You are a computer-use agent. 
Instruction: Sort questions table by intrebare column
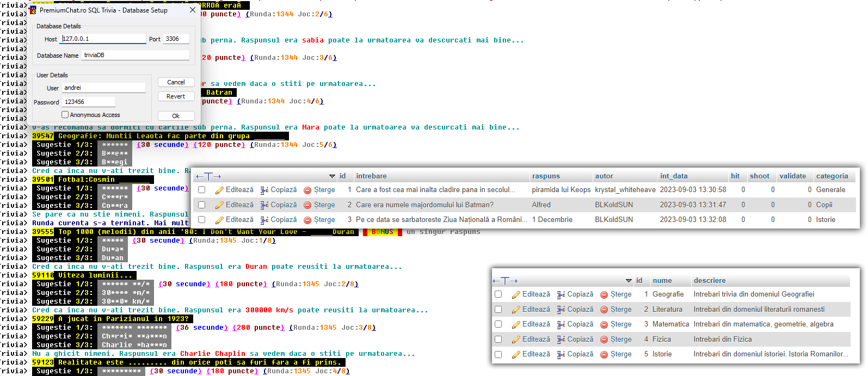[x=371, y=176]
